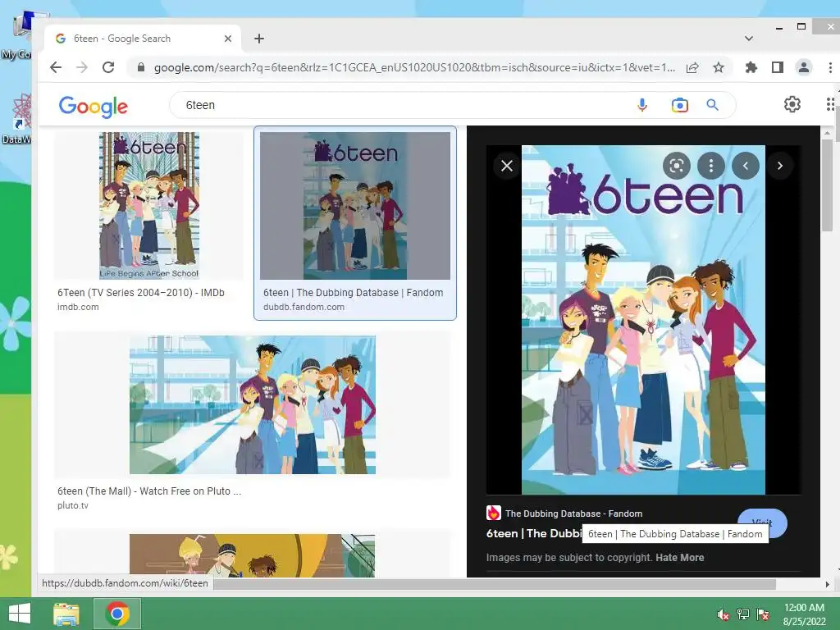This screenshot has width=840, height=630.
Task: Open a new browser tab
Action: (259, 39)
